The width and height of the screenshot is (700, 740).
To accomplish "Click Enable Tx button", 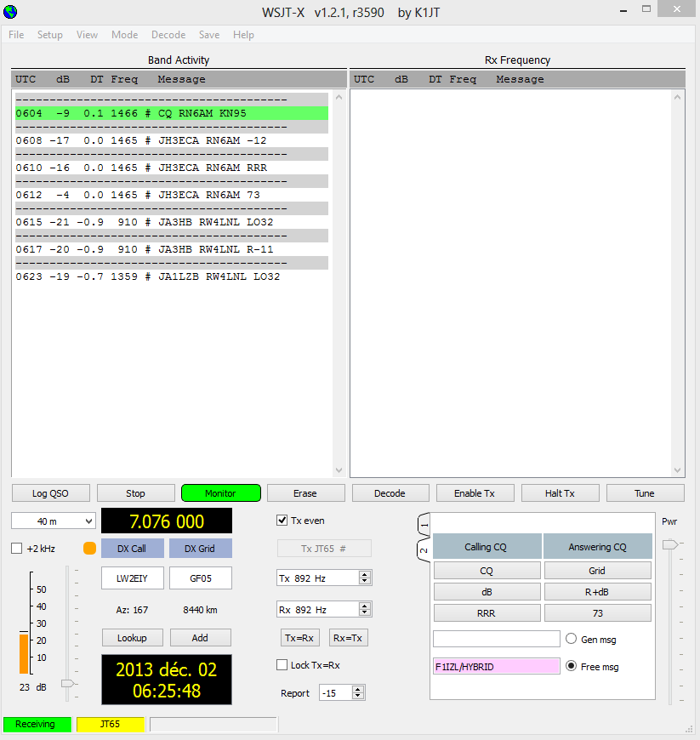I will tap(475, 493).
